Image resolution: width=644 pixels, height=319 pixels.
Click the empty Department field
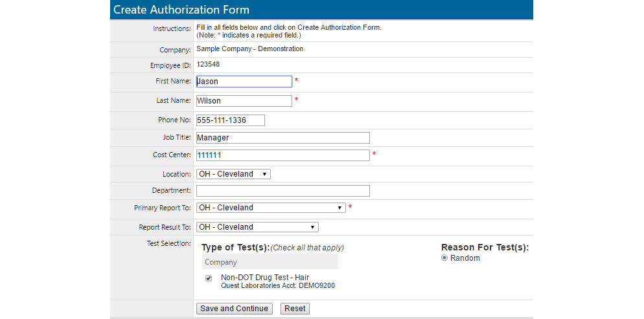(282, 191)
